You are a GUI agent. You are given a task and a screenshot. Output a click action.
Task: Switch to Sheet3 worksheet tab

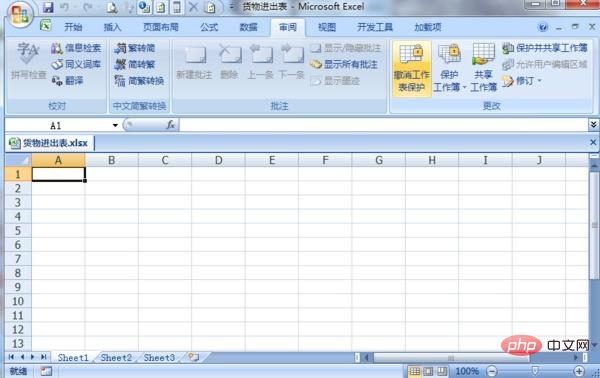pos(159,358)
